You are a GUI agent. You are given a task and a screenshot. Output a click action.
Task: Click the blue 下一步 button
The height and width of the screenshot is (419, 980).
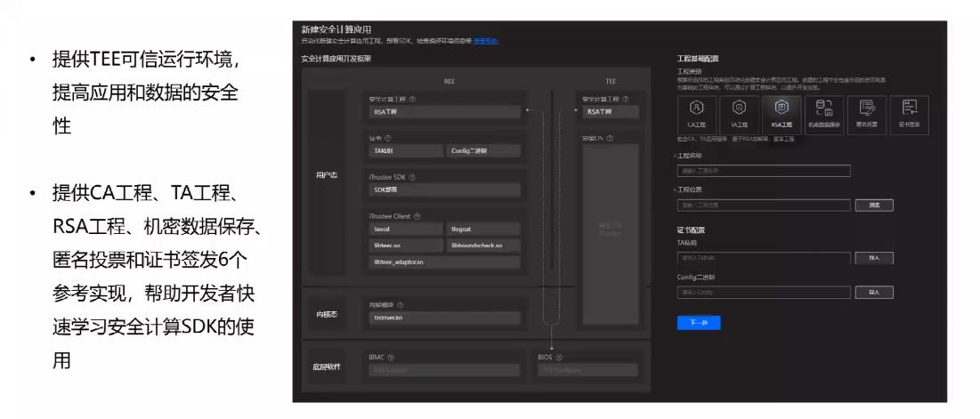(699, 323)
